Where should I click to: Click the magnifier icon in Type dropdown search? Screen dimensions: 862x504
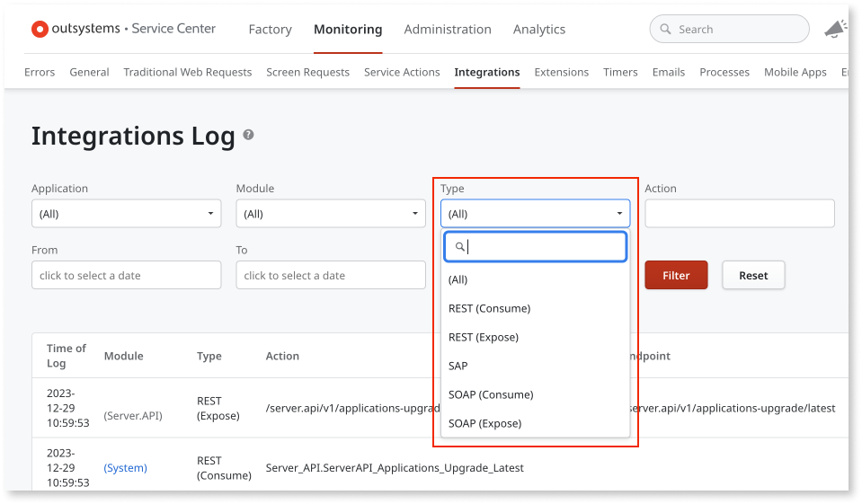[x=459, y=247]
